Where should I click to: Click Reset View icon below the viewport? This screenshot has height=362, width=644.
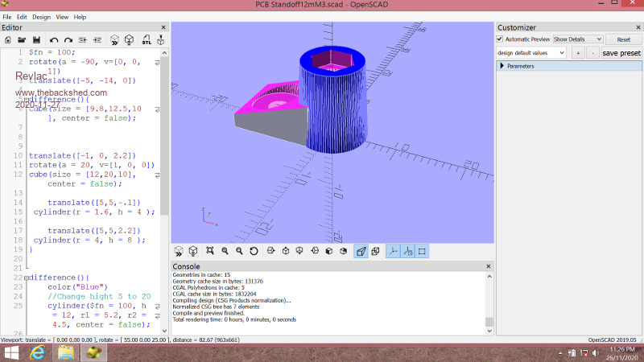pos(254,251)
